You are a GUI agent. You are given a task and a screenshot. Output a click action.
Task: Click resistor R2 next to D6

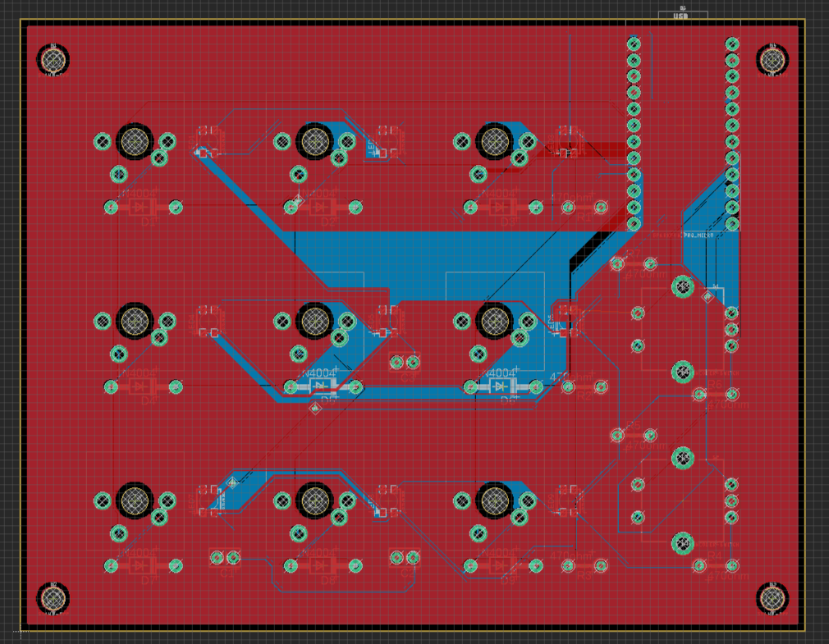584,386
